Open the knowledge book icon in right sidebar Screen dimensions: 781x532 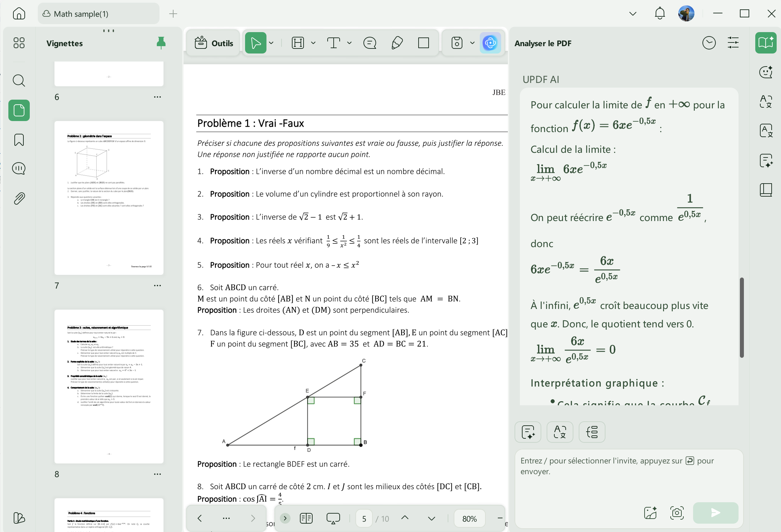pos(766,190)
